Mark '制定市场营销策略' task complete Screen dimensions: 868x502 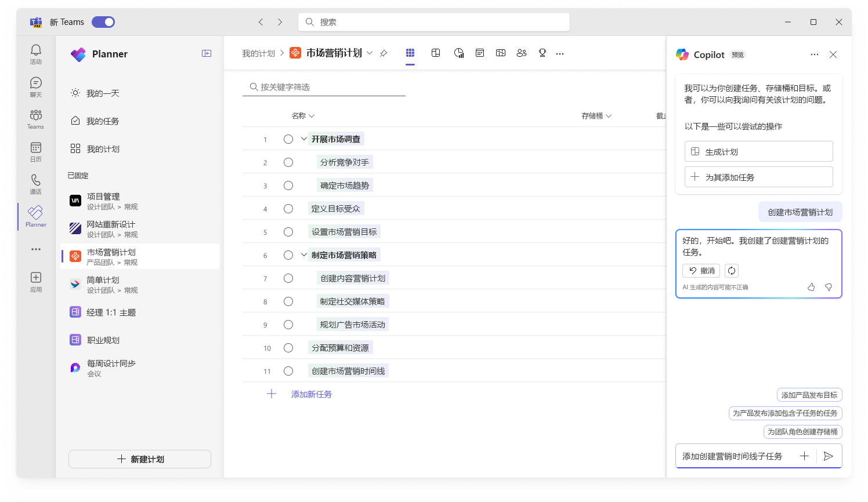coord(288,255)
